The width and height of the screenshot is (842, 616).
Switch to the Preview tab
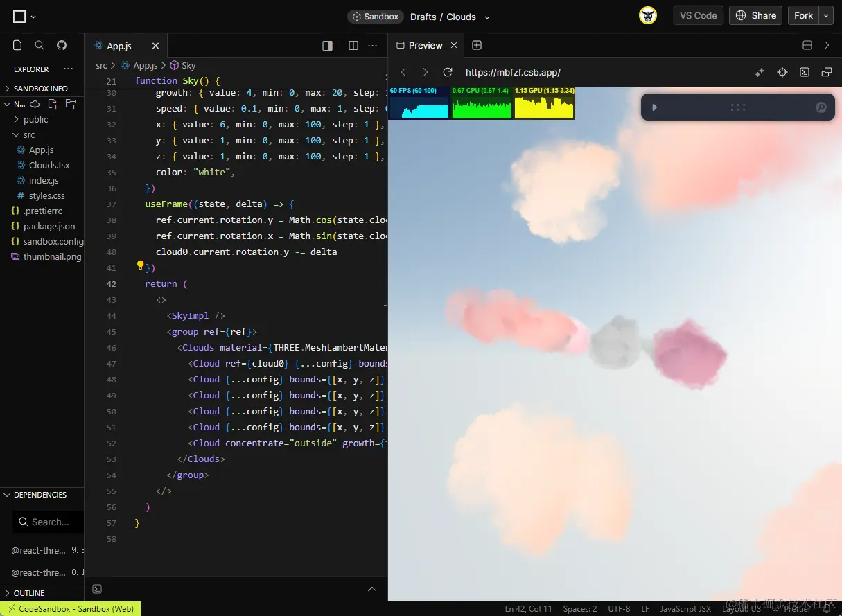pyautogui.click(x=426, y=45)
